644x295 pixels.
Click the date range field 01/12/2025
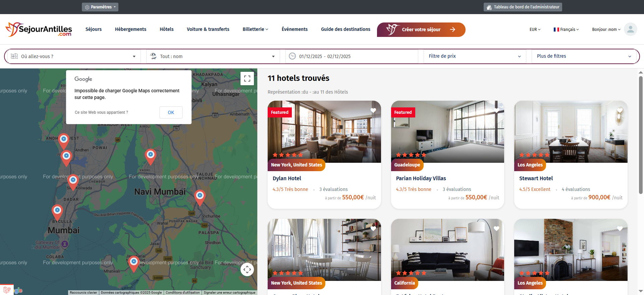click(x=352, y=56)
